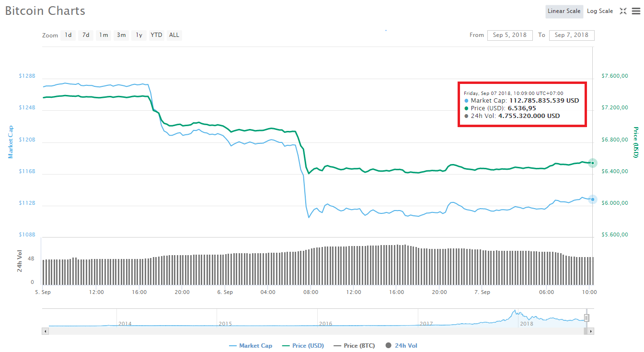Click the 24h Vol axis title
Viewport: 644px width, 352px height.
pos(20,261)
